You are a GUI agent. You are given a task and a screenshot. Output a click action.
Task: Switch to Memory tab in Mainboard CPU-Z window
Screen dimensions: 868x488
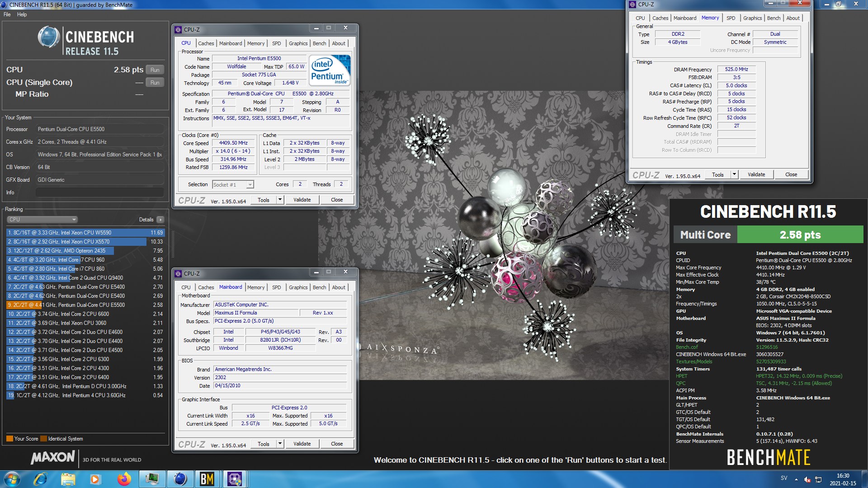click(256, 287)
